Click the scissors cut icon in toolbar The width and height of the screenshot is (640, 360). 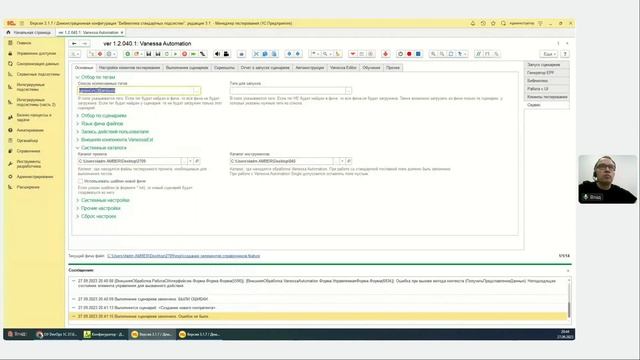256,54
